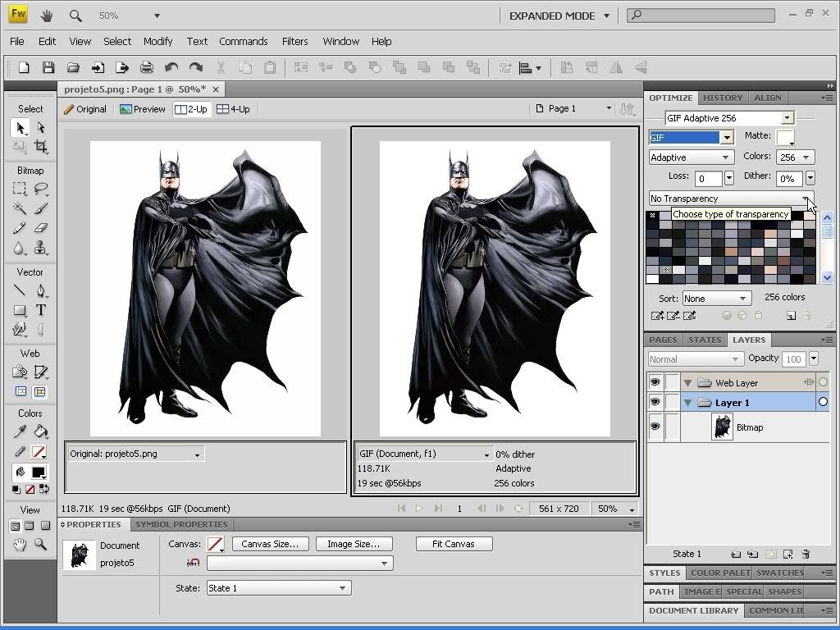Open the Commands menu

click(x=243, y=41)
